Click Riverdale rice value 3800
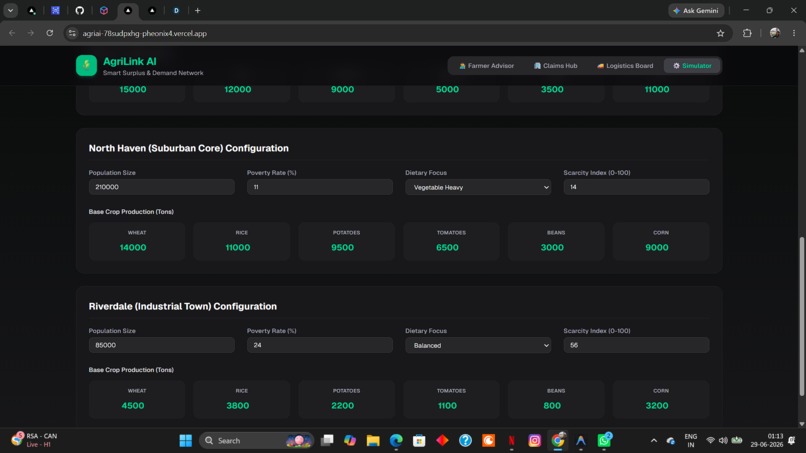 pyautogui.click(x=238, y=406)
